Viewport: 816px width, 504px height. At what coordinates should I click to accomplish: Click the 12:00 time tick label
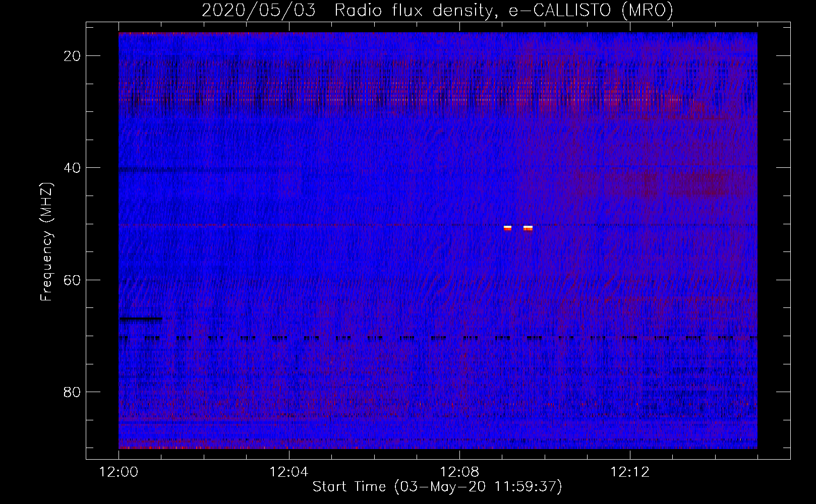tap(119, 472)
